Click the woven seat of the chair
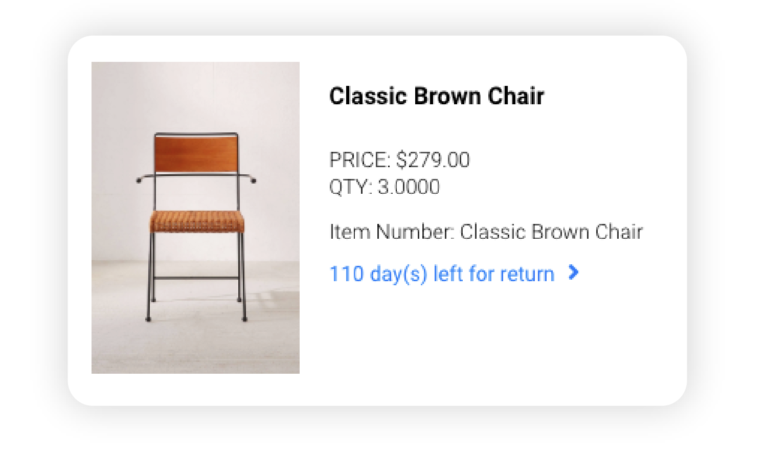Viewport: 768px width, 455px height. click(x=196, y=221)
